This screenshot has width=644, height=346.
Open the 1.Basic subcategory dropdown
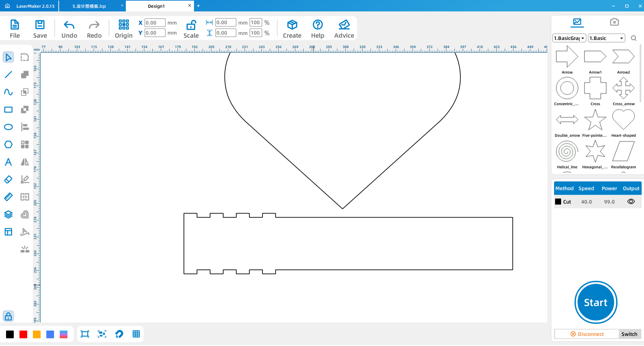tap(607, 38)
